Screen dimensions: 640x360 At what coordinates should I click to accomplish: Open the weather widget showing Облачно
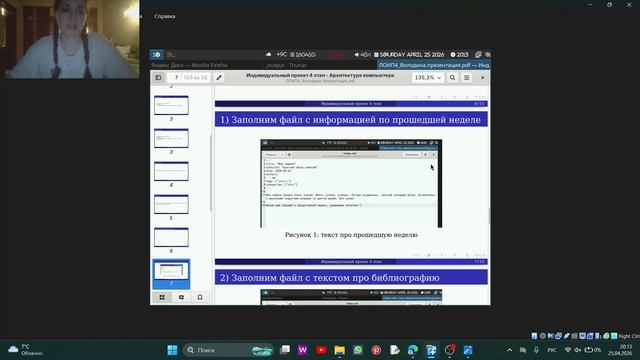pyautogui.click(x=25, y=350)
